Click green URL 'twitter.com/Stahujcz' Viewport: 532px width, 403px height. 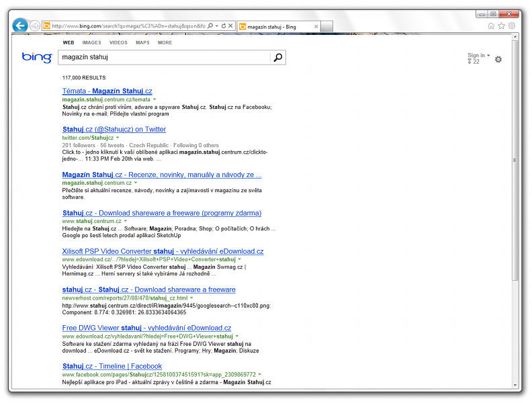tap(88, 138)
